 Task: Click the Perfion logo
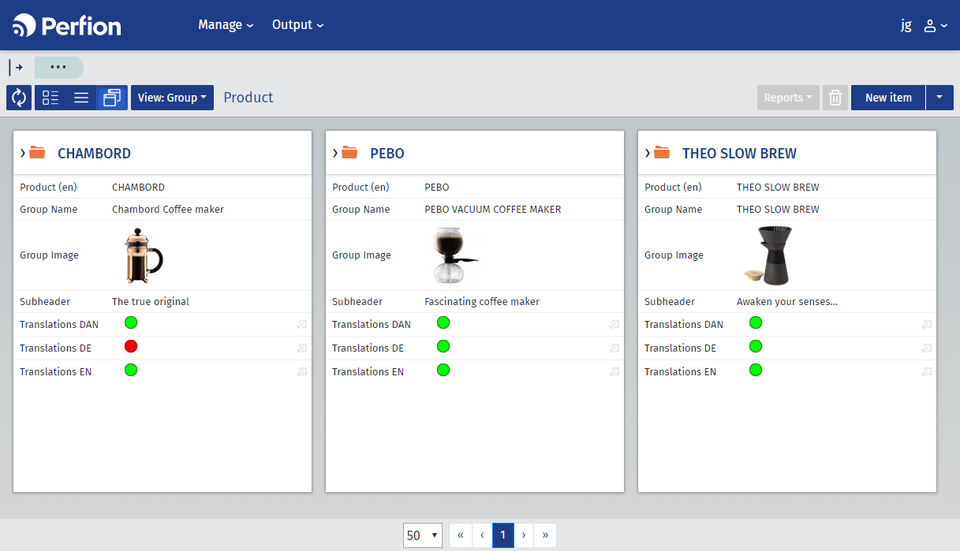coord(67,26)
